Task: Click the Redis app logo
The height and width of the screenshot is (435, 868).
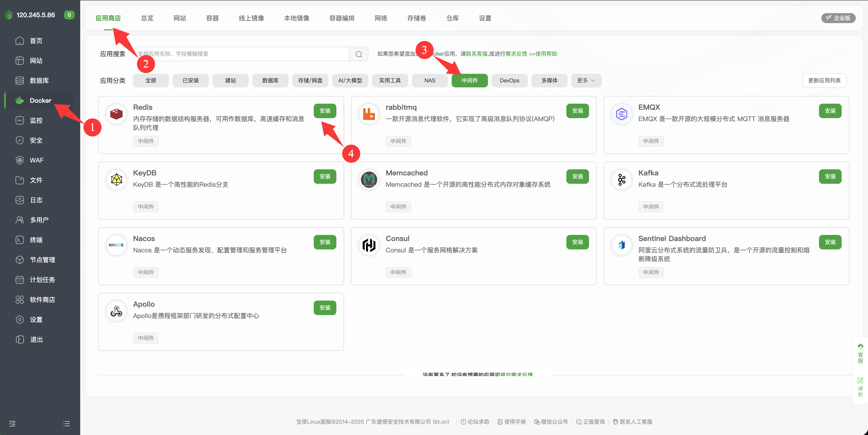Action: (116, 114)
